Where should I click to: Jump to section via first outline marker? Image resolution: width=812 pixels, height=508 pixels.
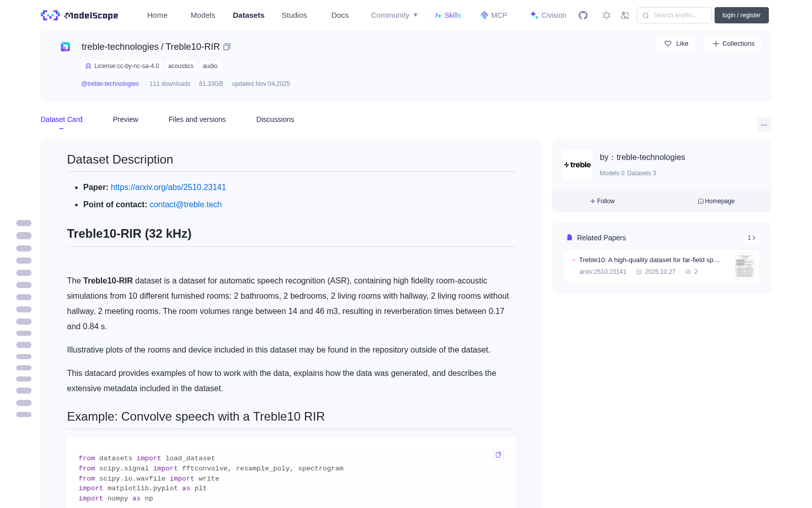[24, 223]
